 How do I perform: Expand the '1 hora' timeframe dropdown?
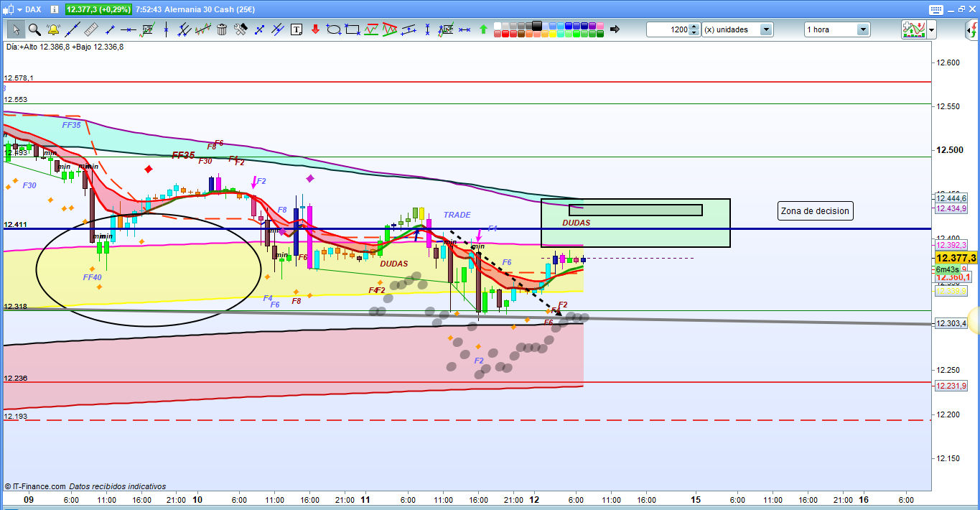(862, 29)
